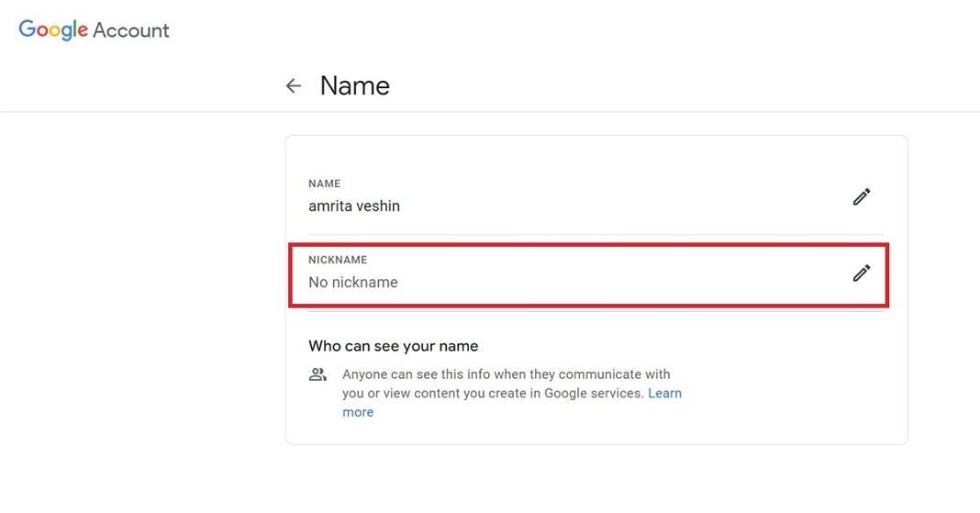
Task: Select the name value amrita veshin
Action: (354, 206)
